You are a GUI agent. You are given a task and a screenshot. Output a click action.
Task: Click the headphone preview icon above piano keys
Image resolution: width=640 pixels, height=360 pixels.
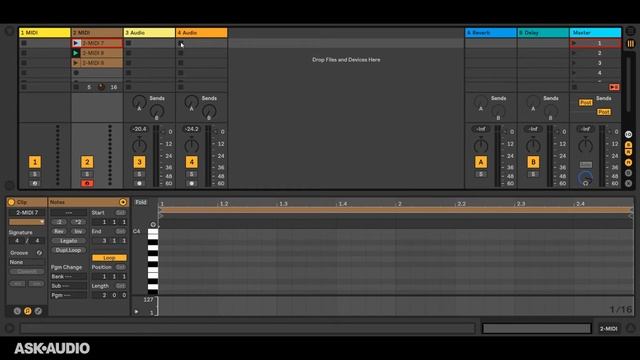(x=153, y=224)
